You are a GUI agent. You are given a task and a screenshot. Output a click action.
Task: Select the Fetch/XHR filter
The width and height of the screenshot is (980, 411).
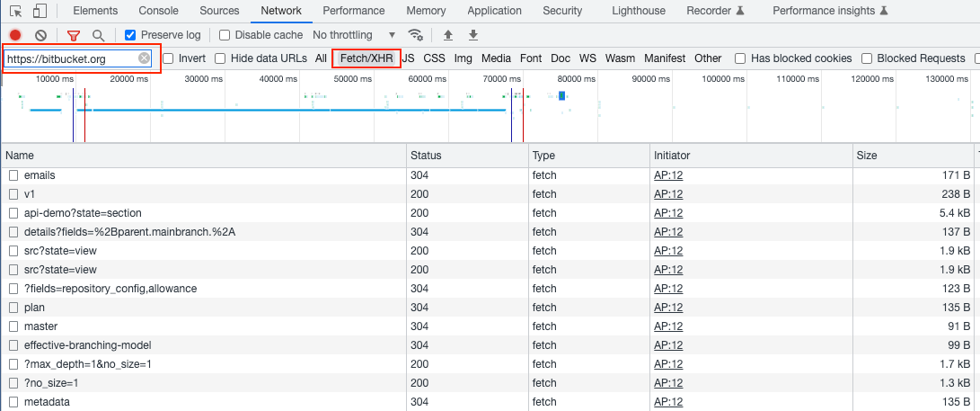point(366,58)
